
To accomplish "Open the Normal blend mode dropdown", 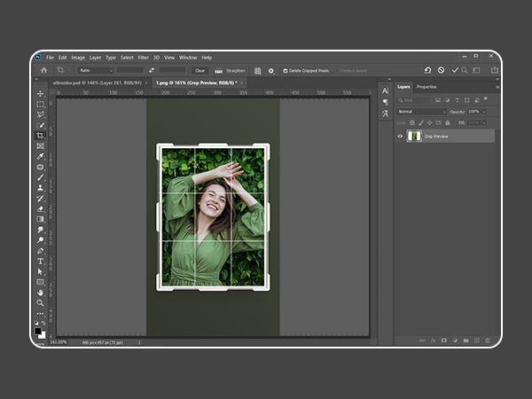I will [421, 112].
